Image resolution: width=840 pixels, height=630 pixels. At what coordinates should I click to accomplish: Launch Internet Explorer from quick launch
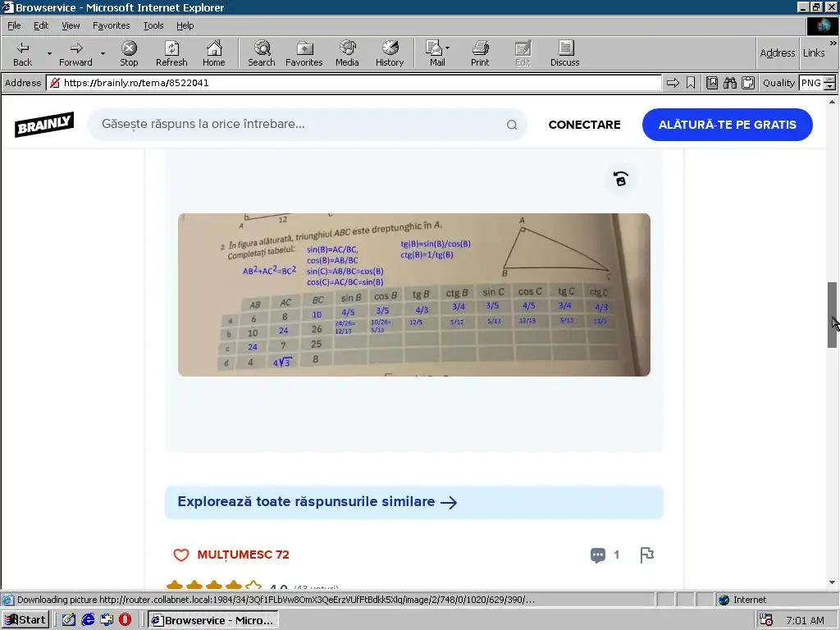(88, 620)
